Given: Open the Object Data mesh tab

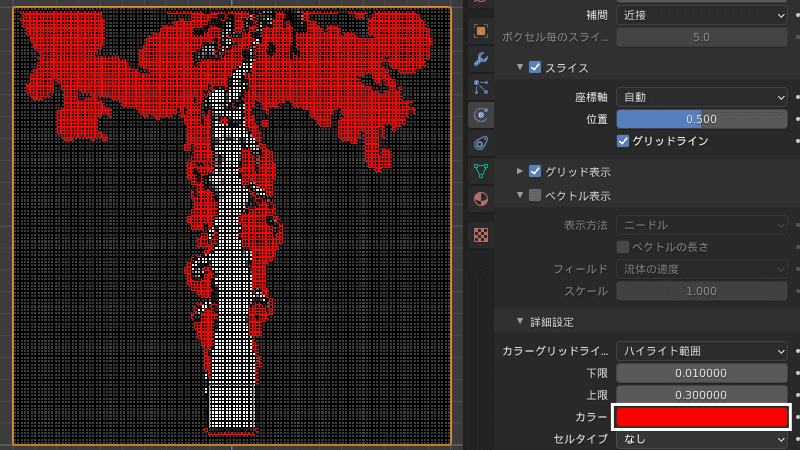Looking at the screenshot, I should [x=481, y=171].
